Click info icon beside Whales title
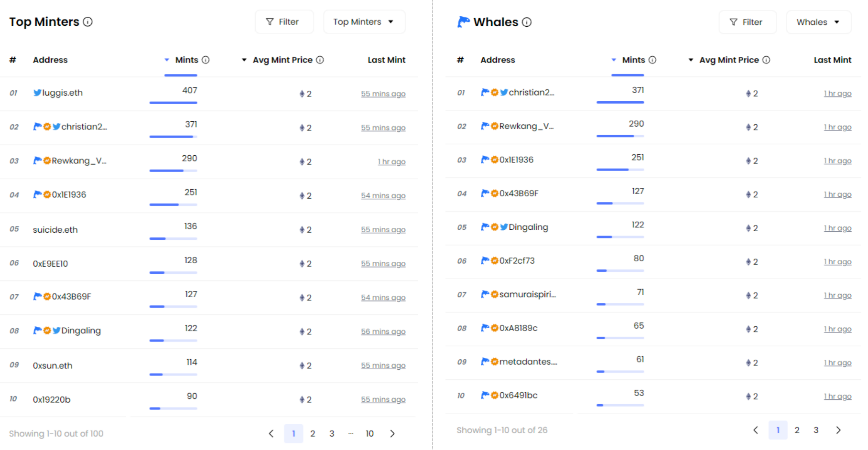Image resolution: width=868 pixels, height=450 pixels. (527, 22)
